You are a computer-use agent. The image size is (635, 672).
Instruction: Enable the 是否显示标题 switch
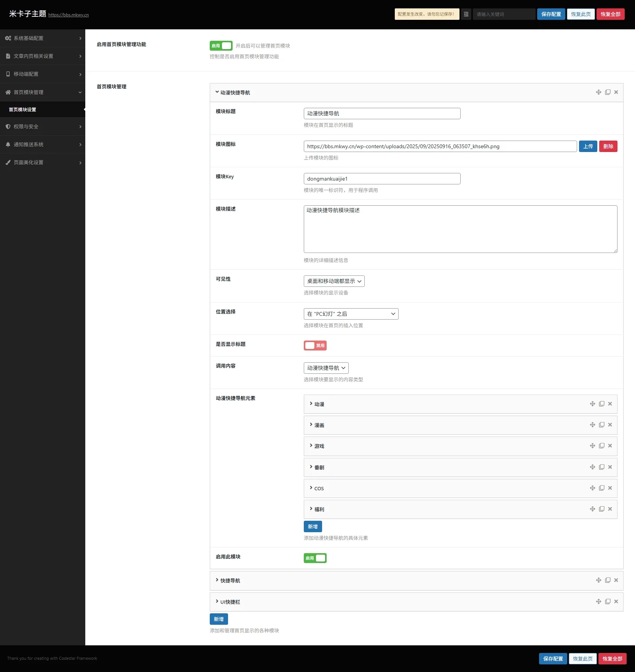315,346
